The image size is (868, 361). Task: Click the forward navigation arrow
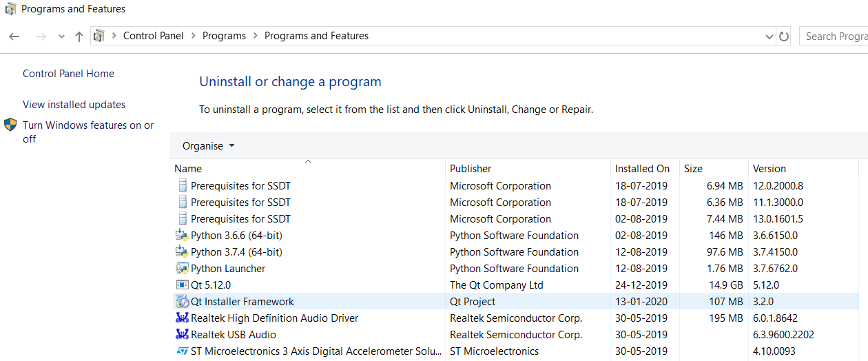[40, 37]
